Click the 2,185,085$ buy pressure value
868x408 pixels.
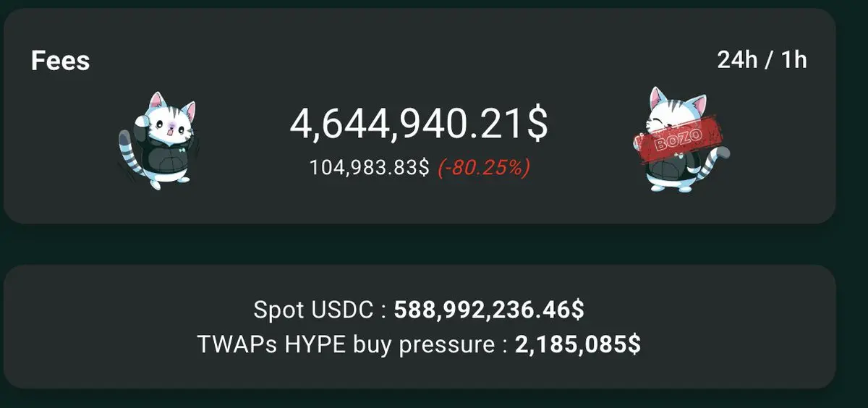pyautogui.click(x=577, y=344)
